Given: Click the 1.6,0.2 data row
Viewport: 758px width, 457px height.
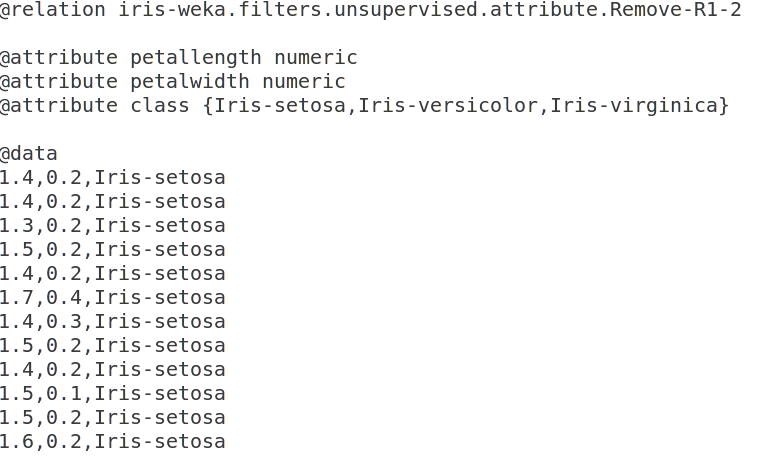Looking at the screenshot, I should point(112,442).
